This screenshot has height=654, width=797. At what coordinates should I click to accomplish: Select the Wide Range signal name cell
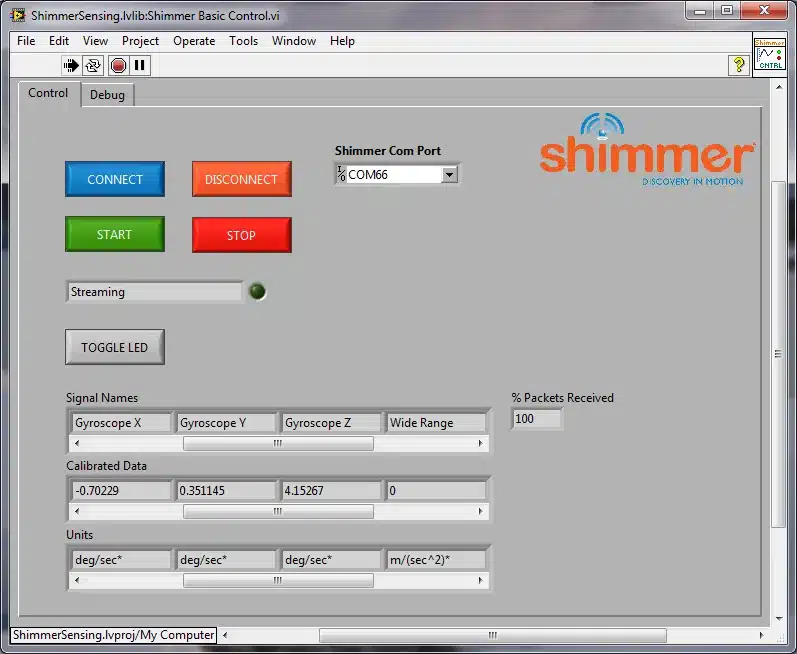(x=436, y=423)
